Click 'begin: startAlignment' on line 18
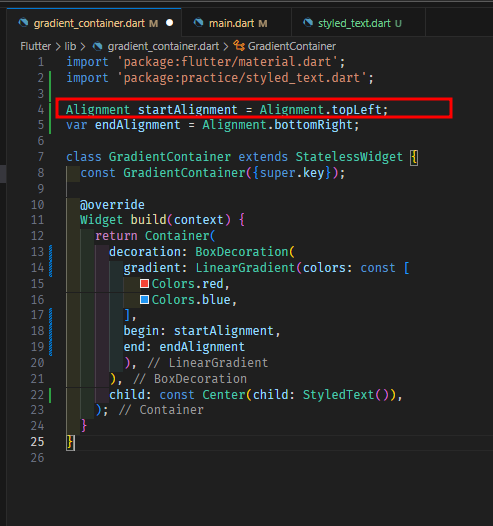The image size is (493, 526). point(198,331)
